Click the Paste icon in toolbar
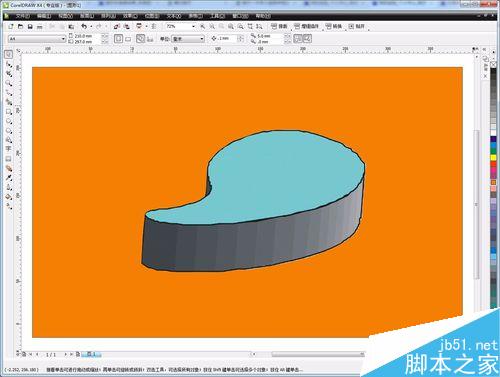Screen dimensions: 500x377 71,26
